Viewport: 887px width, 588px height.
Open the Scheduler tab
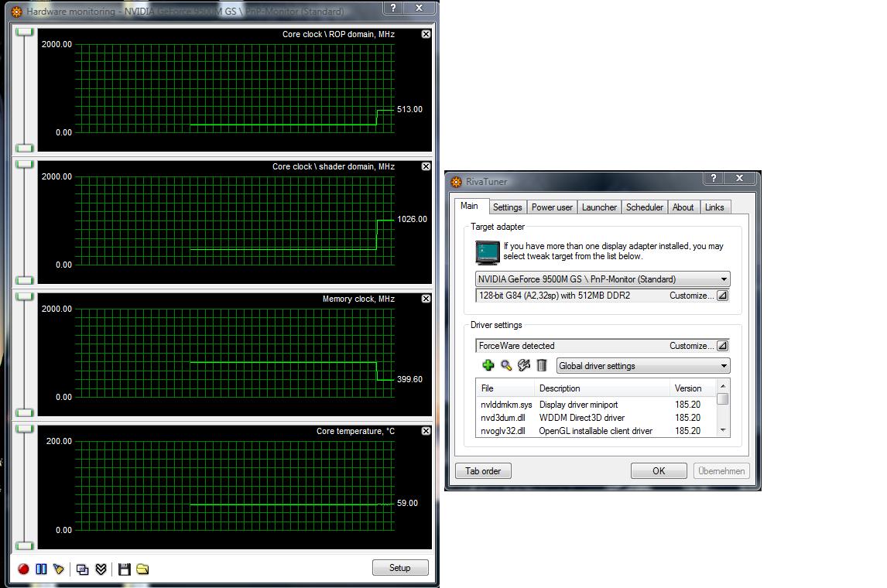(x=644, y=207)
